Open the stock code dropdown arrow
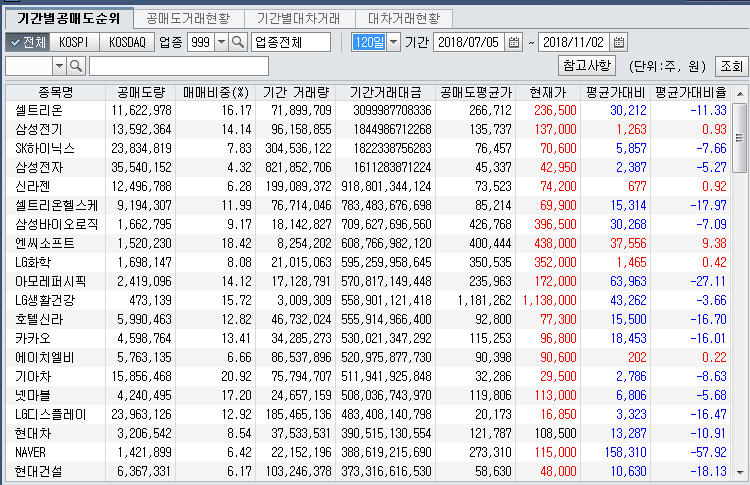Viewport: 750px width, 485px height. [x=59, y=66]
